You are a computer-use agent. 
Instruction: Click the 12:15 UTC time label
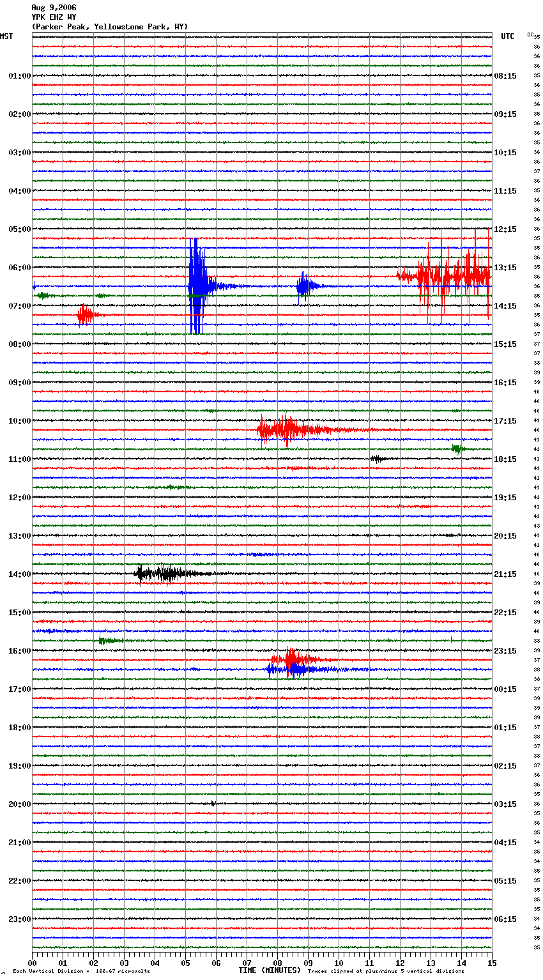click(x=505, y=229)
